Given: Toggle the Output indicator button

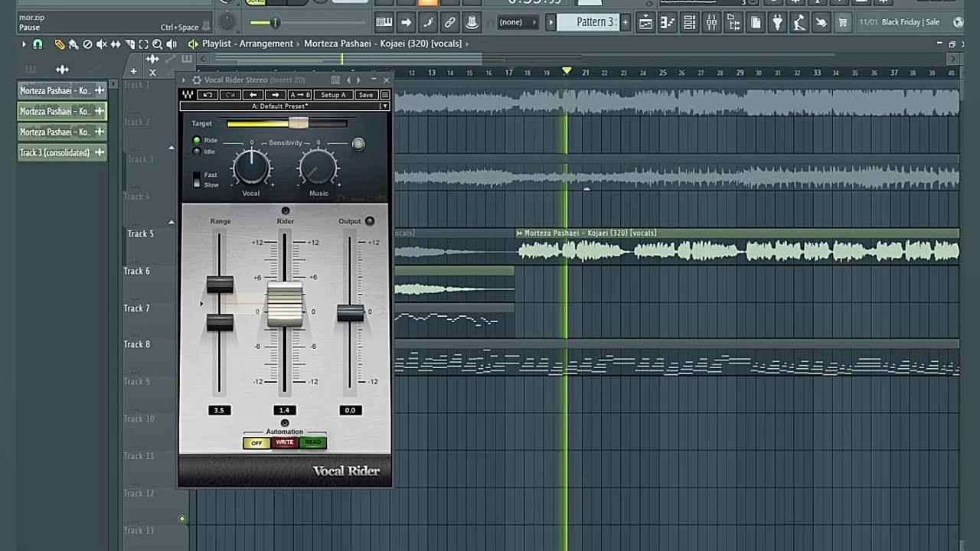Looking at the screenshot, I should click(x=370, y=221).
